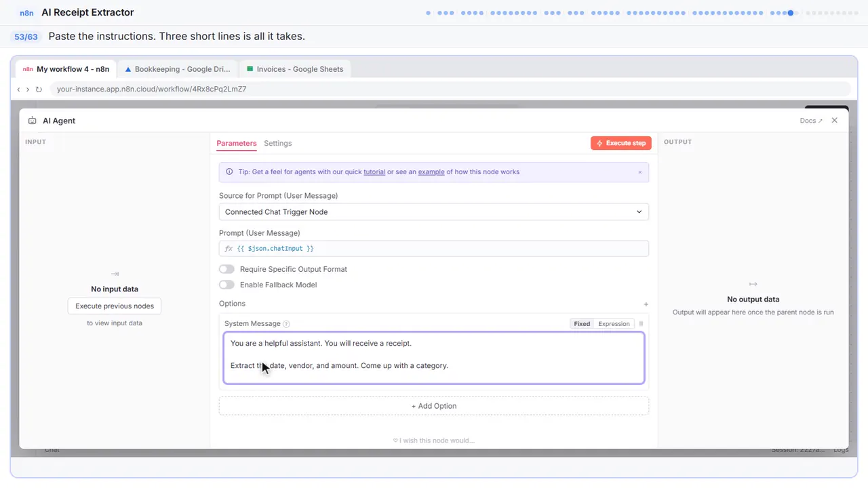Click the 53/63 step counter
Screen dimensions: 868x488
pyautogui.click(x=26, y=37)
